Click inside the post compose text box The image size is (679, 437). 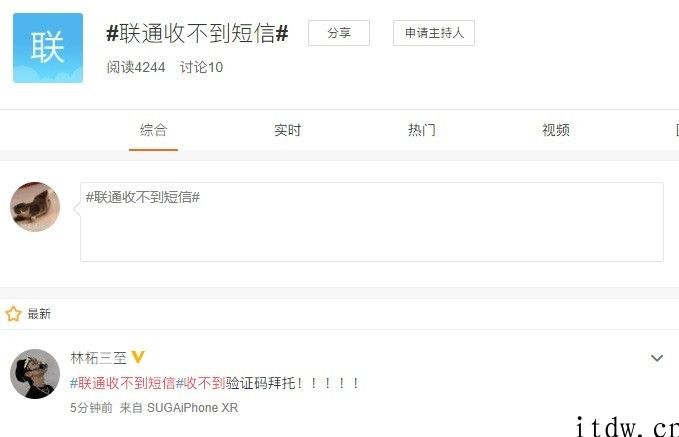coord(372,222)
